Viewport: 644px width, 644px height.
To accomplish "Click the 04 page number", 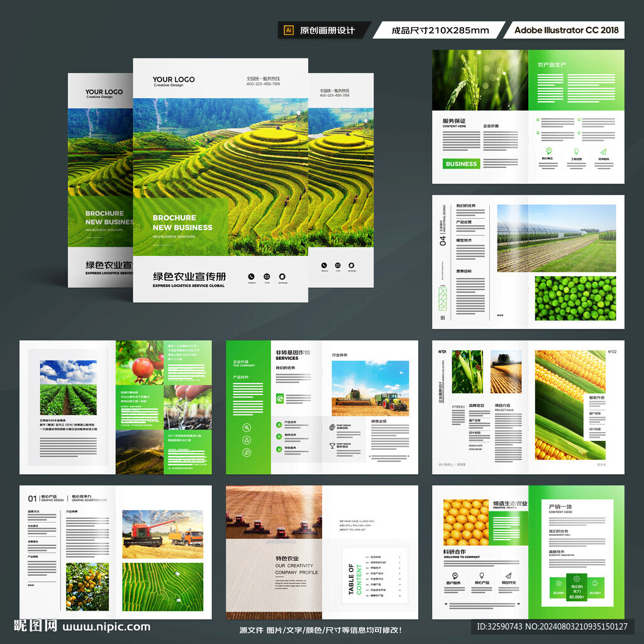I will coord(442,240).
